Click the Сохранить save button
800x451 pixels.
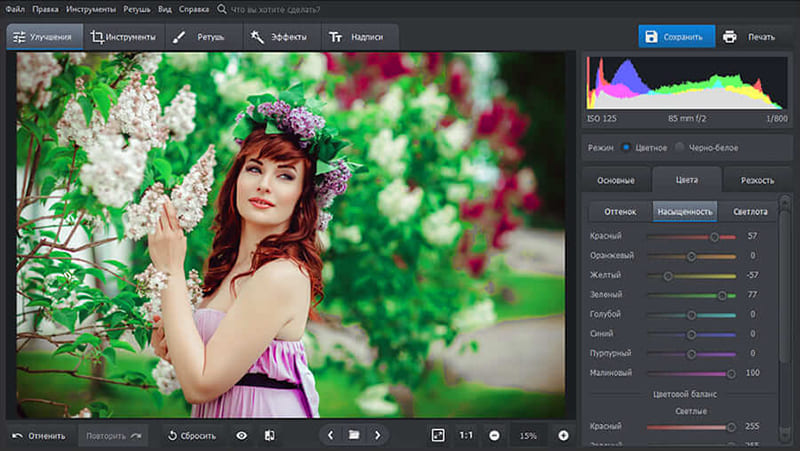(677, 37)
